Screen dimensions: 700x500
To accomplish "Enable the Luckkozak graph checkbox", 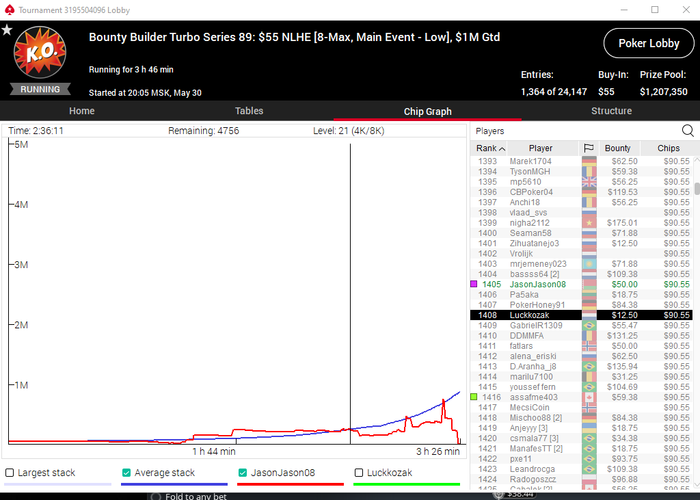I will click(x=358, y=472).
